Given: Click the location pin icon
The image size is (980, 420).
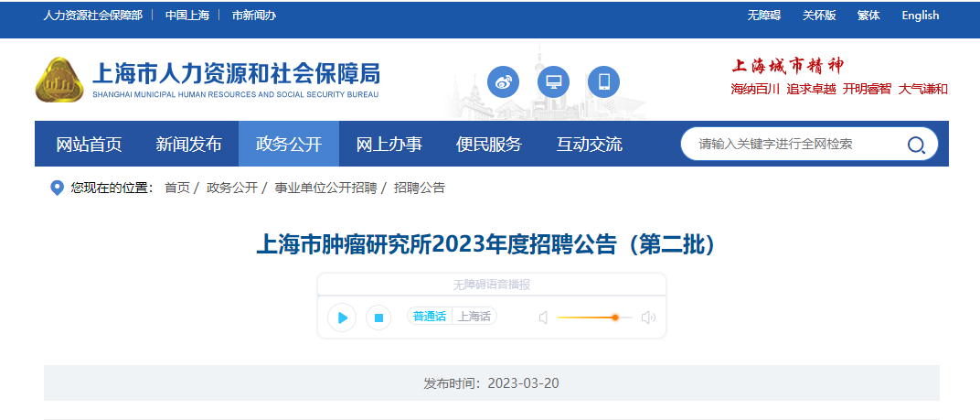Looking at the screenshot, I should click(57, 188).
